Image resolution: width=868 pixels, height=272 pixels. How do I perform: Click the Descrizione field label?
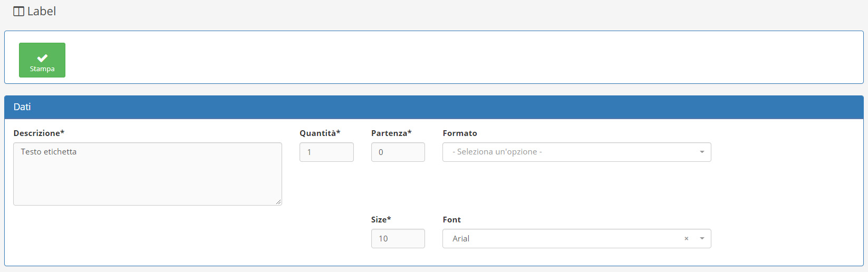pyautogui.click(x=38, y=133)
